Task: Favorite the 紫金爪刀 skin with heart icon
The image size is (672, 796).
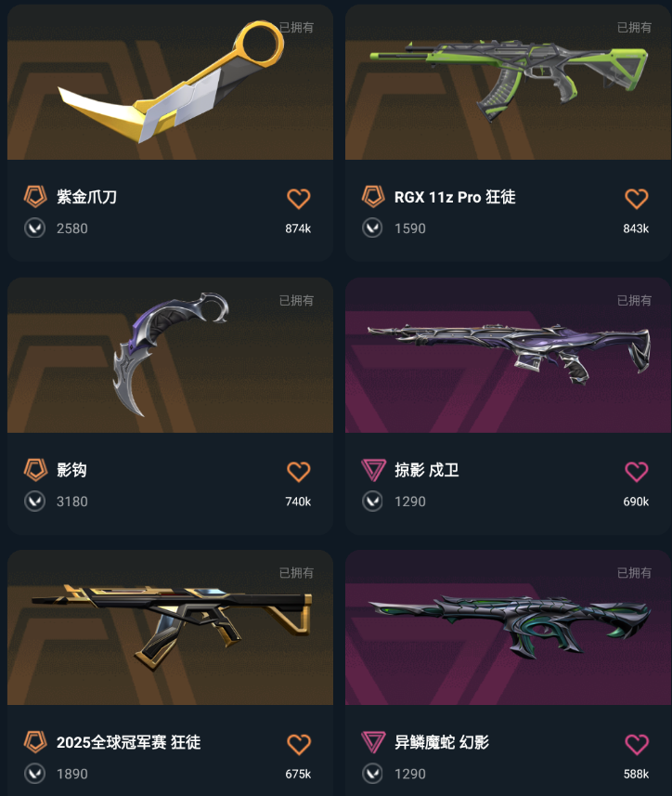Action: click(298, 199)
